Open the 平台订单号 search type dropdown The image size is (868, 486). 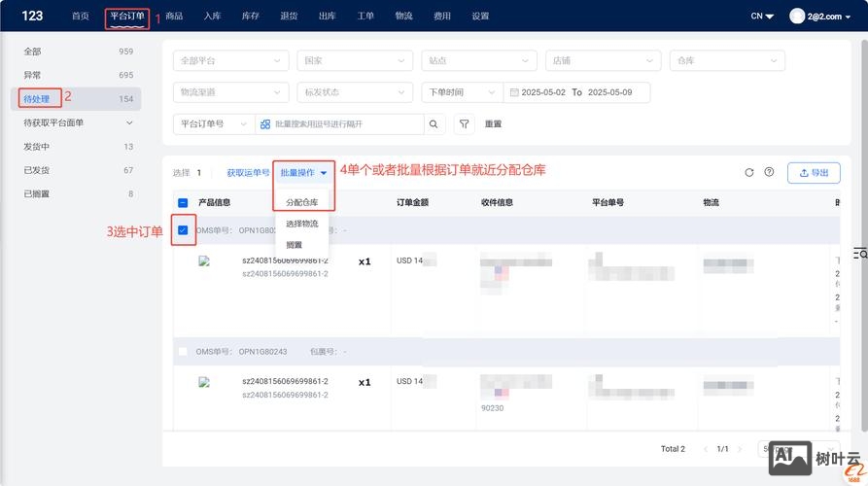point(214,124)
